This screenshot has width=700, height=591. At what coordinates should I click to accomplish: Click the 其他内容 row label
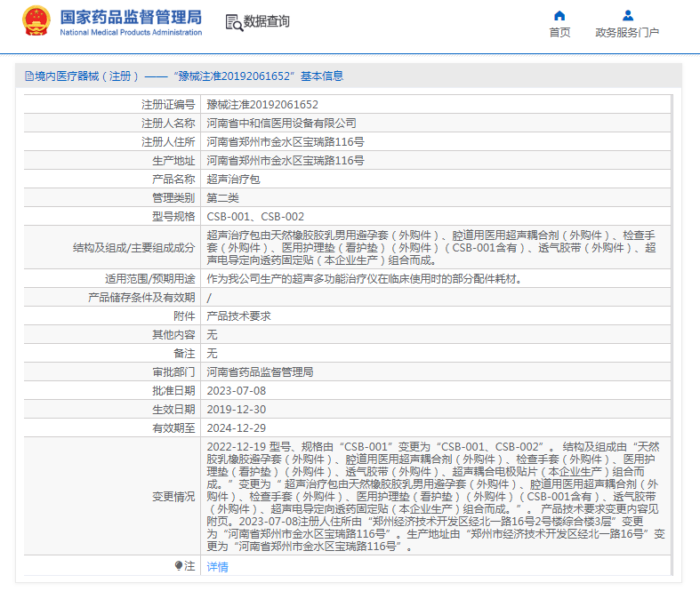[x=173, y=335]
